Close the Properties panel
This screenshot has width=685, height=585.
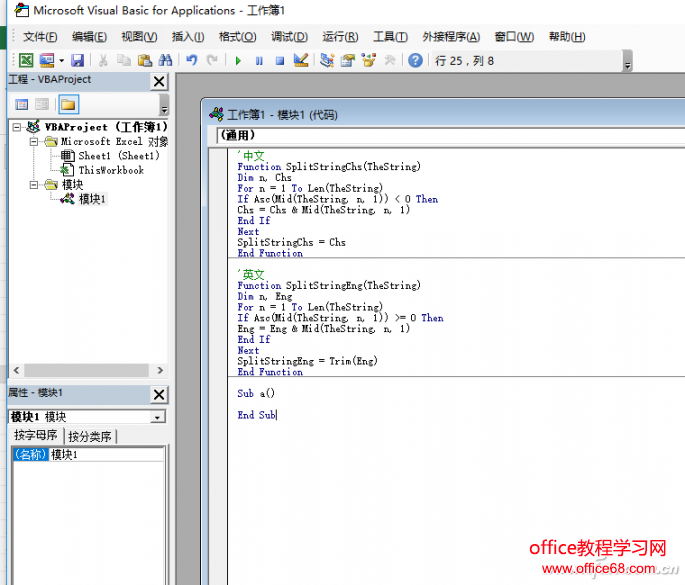[x=159, y=394]
